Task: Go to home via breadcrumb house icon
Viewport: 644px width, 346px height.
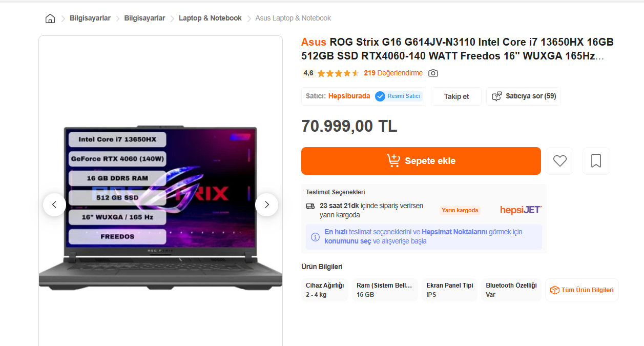Action: (50, 18)
